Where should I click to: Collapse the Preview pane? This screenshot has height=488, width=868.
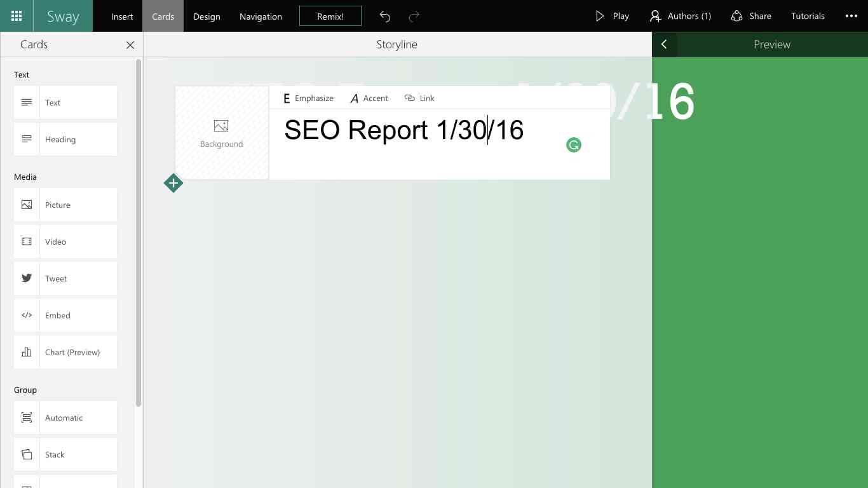[x=664, y=44]
